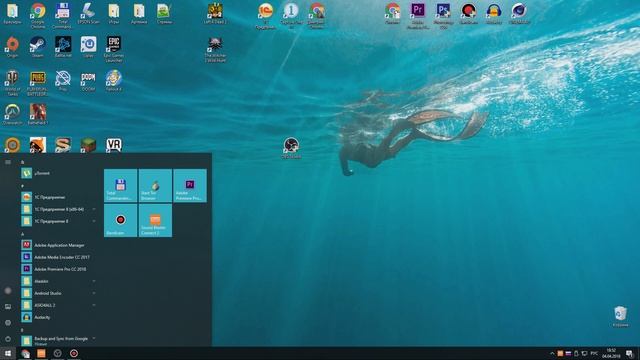640x360 pixels.
Task: Select Adobe Premiere Pro desktop shortcut
Action: pyautogui.click(x=418, y=15)
